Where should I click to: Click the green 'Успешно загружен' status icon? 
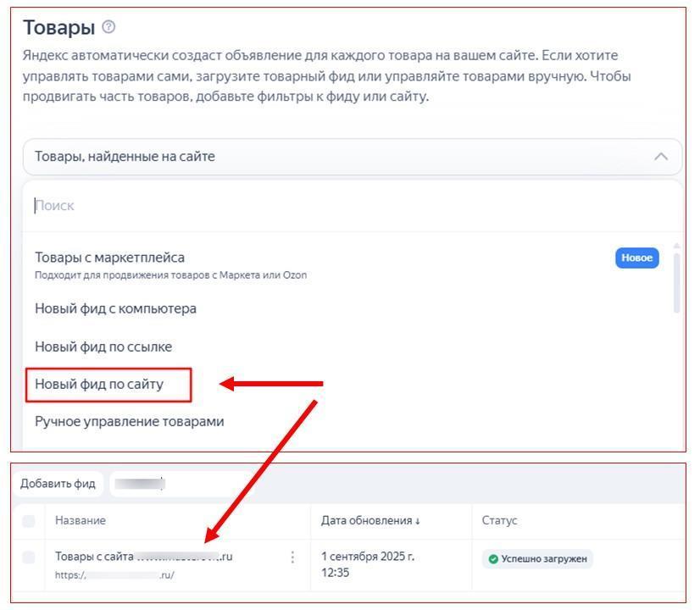[x=493, y=559]
